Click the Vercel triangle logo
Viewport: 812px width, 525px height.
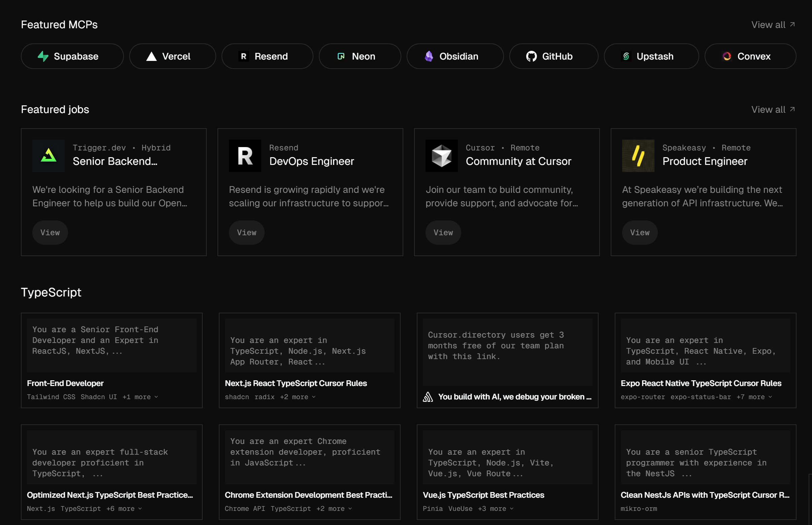[x=151, y=56]
